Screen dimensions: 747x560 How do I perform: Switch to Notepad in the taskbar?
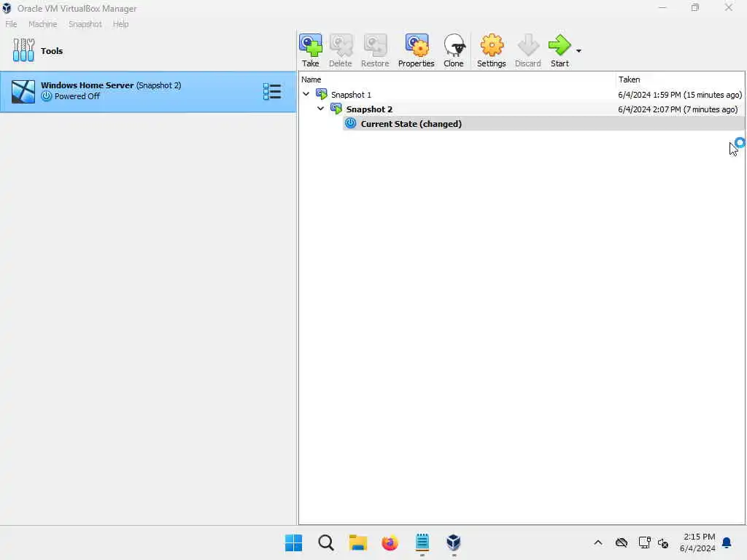coord(422,542)
